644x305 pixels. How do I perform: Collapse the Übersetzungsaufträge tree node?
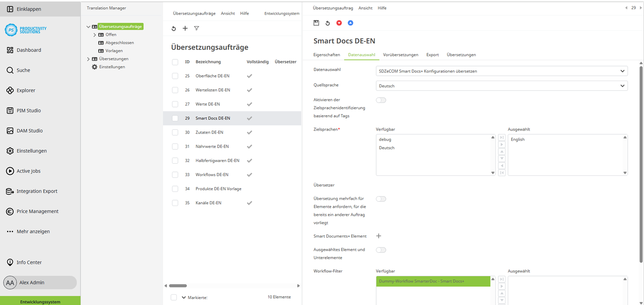[x=89, y=26]
